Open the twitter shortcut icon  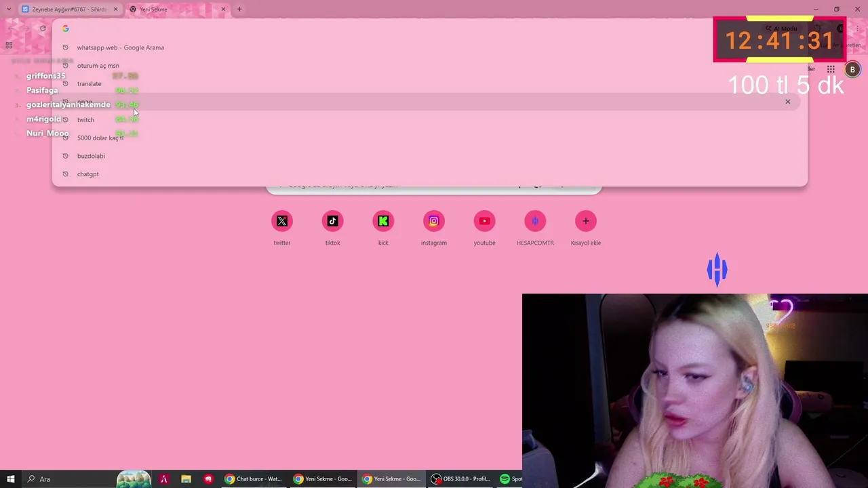(x=282, y=221)
